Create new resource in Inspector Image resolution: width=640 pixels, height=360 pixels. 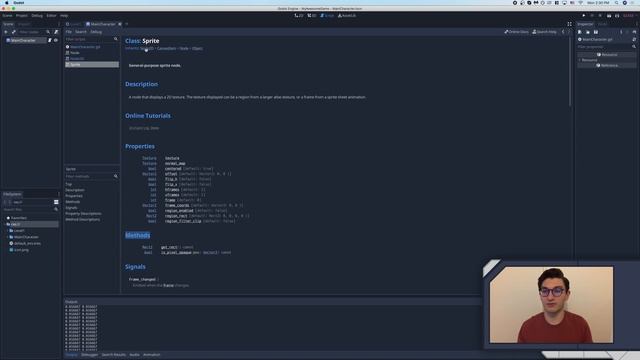[580, 32]
